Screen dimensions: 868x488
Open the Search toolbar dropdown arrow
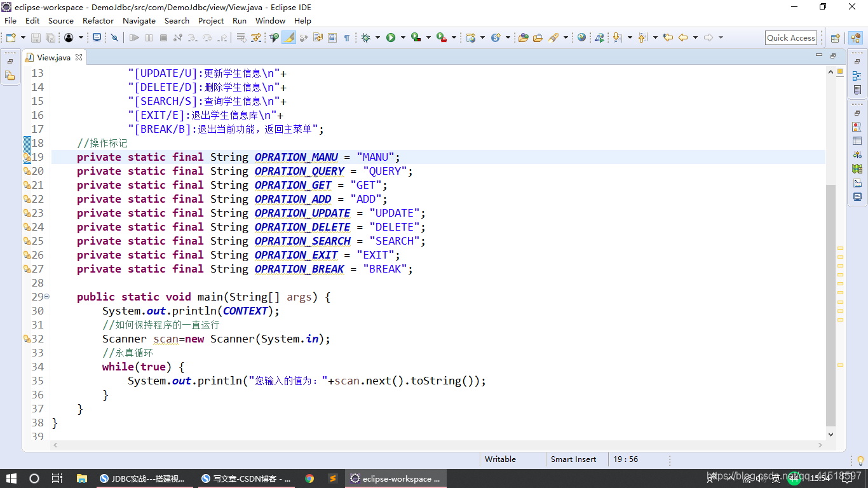(566, 38)
